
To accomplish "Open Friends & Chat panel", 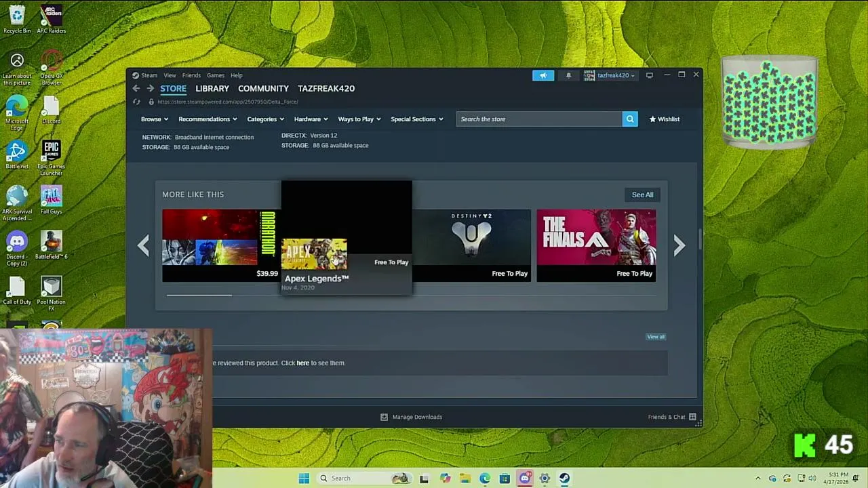I will [x=672, y=417].
